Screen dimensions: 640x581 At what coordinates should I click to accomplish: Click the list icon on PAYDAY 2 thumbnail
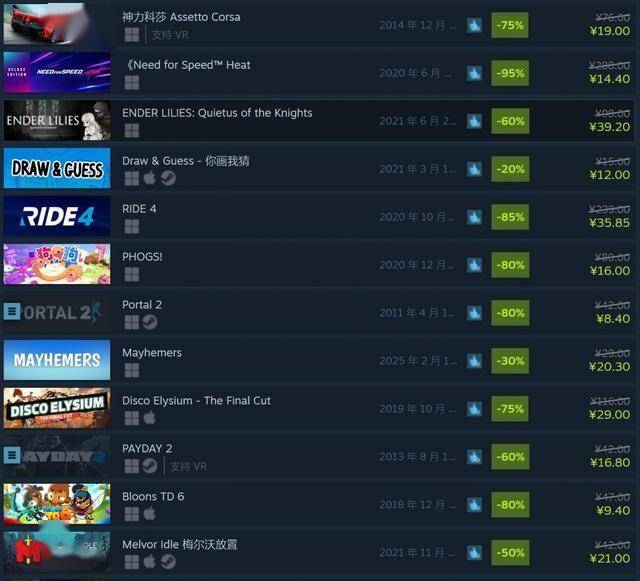12,455
